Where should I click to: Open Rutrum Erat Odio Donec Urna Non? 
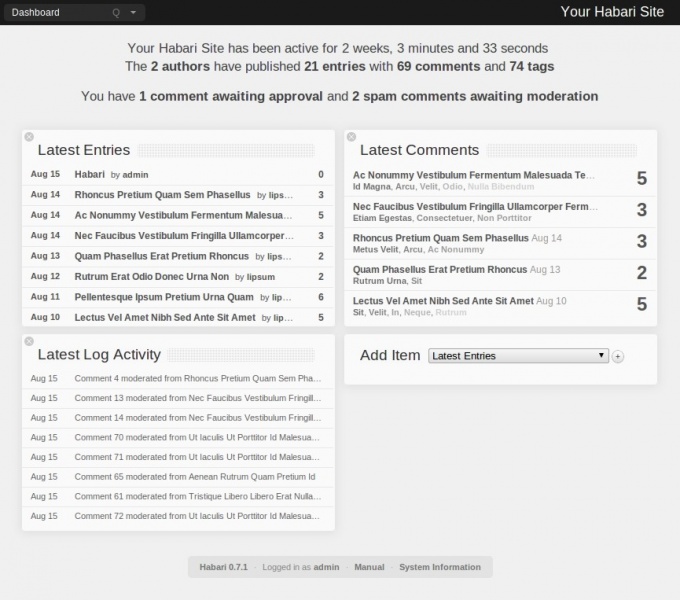pos(151,277)
